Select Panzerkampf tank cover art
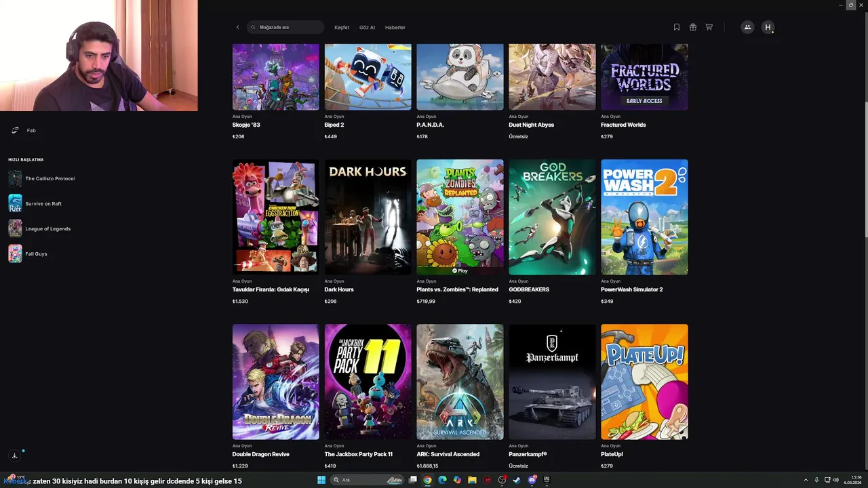The image size is (868, 488). (553, 382)
